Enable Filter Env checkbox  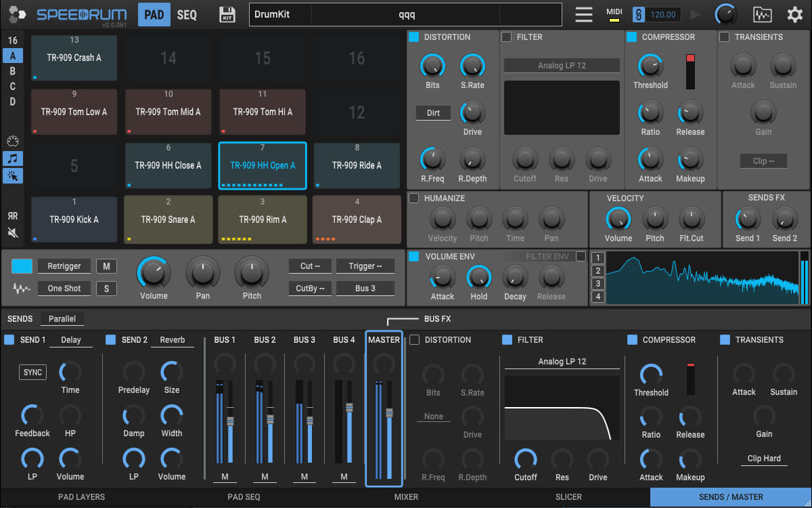tap(581, 257)
